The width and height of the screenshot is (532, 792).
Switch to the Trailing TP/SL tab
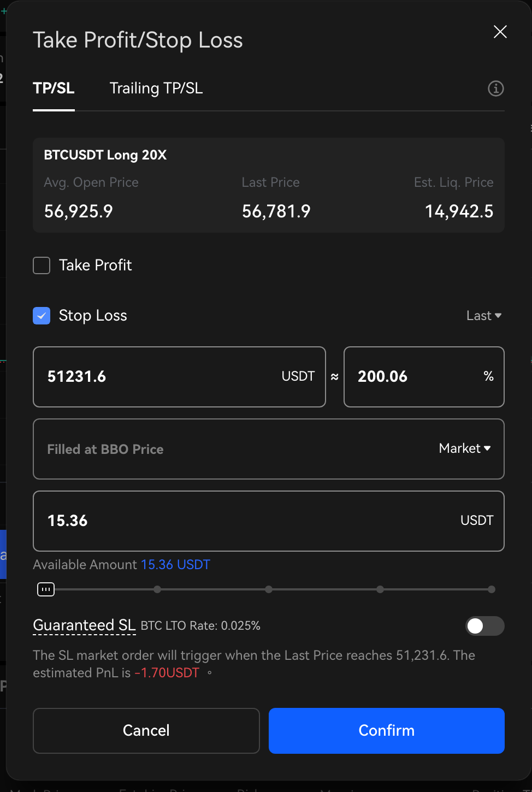click(156, 88)
